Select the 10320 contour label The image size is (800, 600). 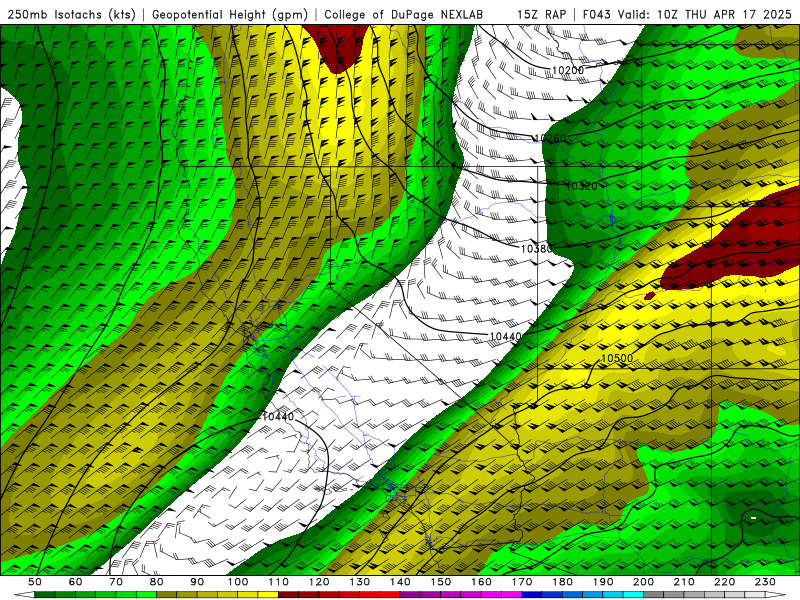(582, 186)
